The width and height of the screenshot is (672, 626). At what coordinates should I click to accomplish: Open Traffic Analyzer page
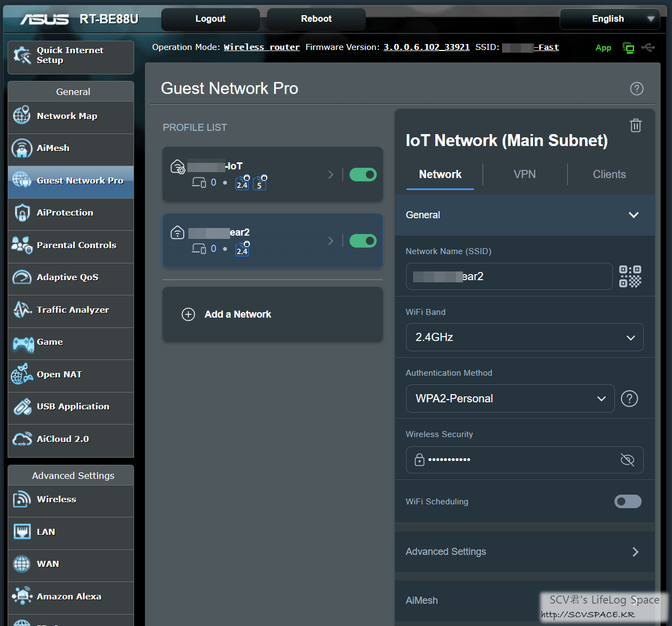tap(71, 311)
